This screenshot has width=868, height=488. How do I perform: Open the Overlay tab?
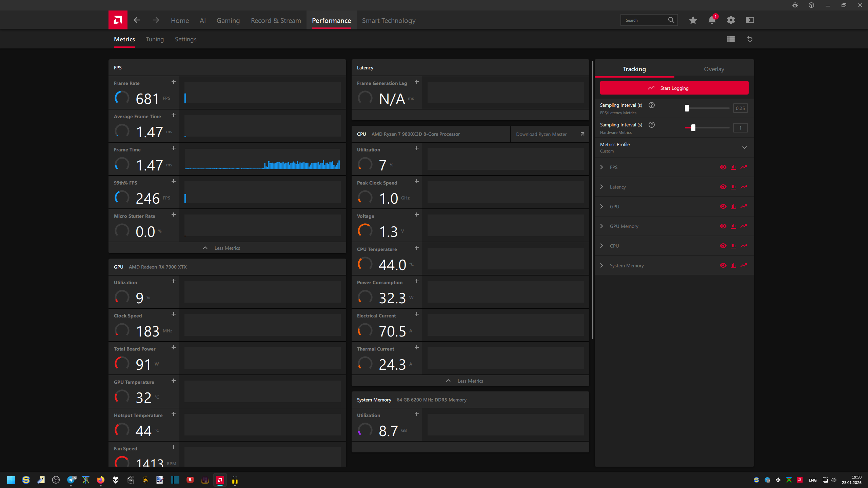point(714,69)
